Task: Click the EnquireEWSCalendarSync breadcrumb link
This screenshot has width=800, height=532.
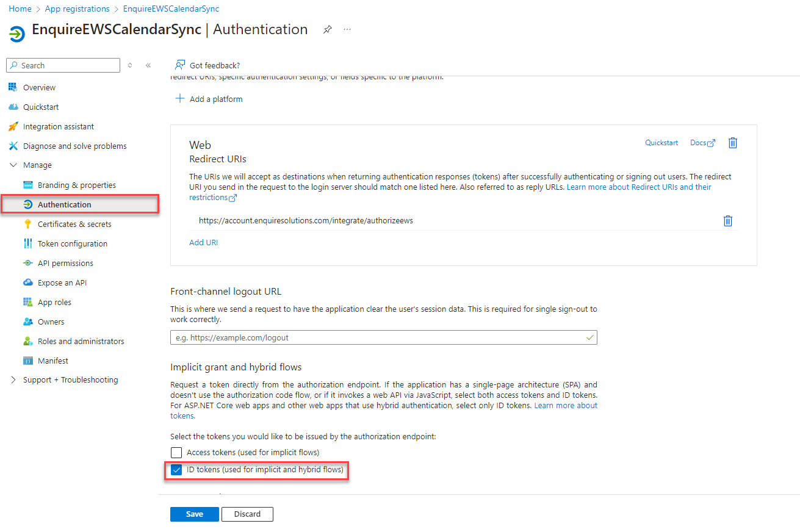Action: click(171, 9)
